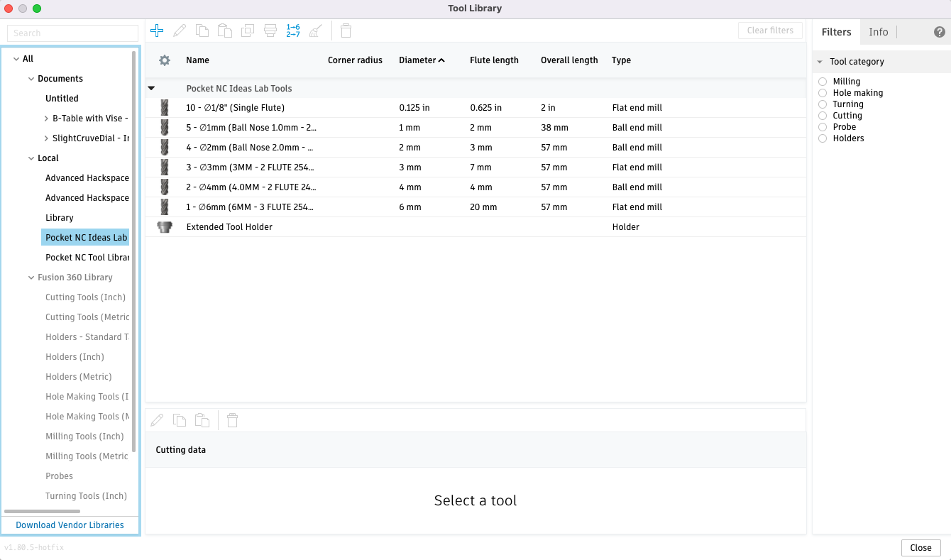Select the Pocket NC Tool Library item
The image size is (951, 560).
click(x=87, y=258)
